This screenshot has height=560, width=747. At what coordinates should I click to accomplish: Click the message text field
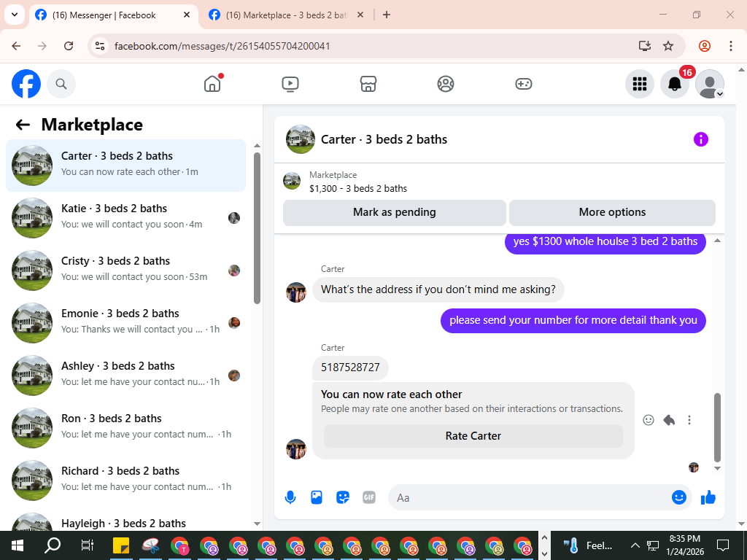coord(530,497)
